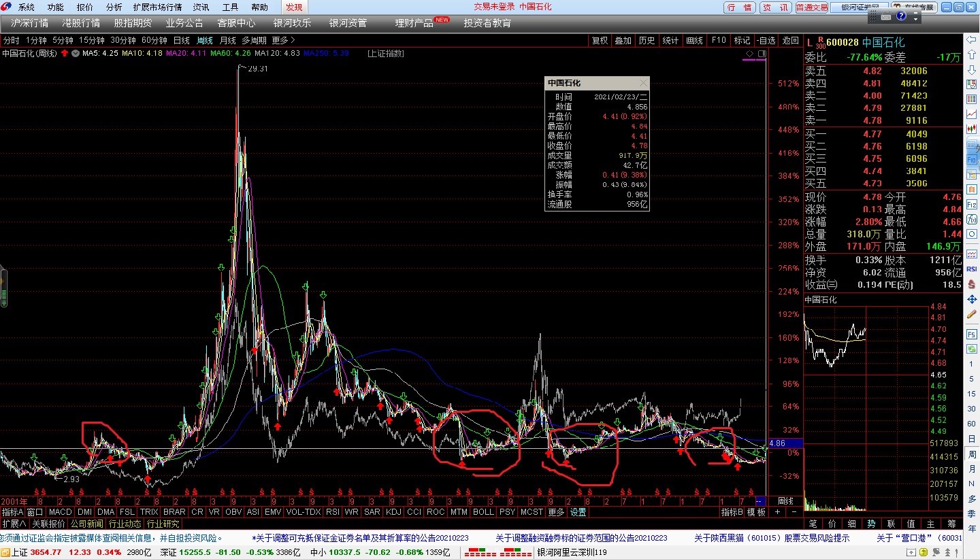Open the 分析 menu
Viewport: 980px width, 559px height.
click(114, 7)
